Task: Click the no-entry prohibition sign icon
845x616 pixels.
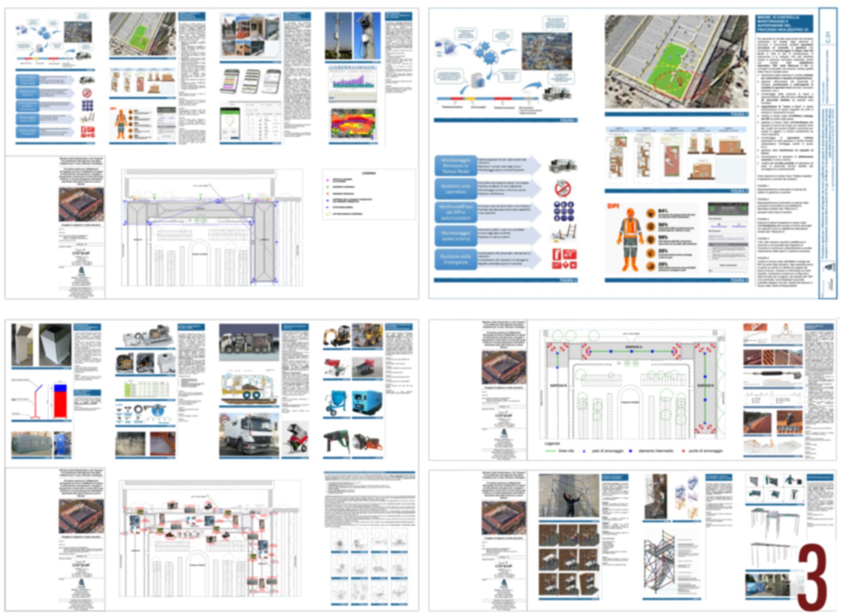Action: pyautogui.click(x=562, y=189)
